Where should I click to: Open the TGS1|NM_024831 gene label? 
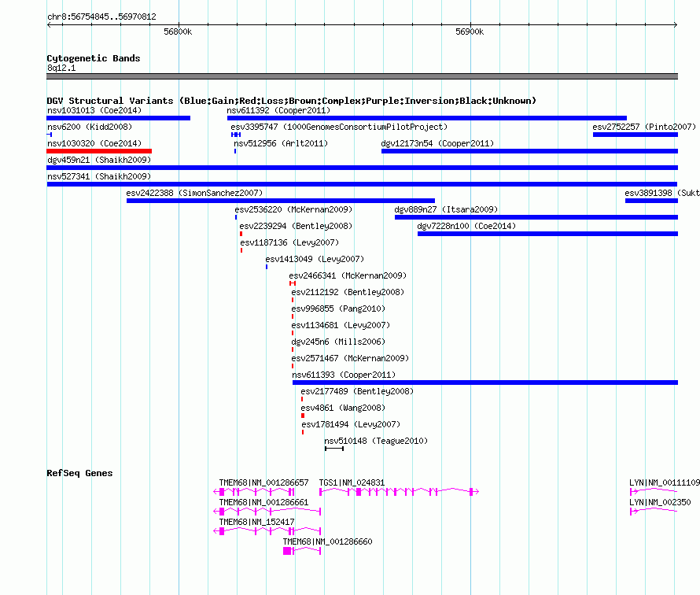coord(352,482)
